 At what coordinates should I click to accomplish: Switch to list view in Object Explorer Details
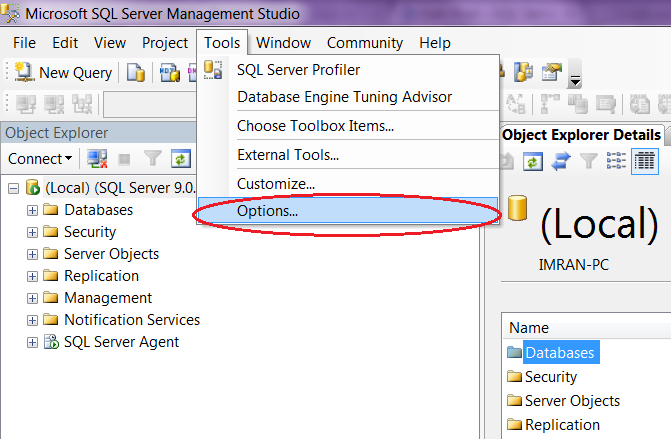(x=616, y=160)
